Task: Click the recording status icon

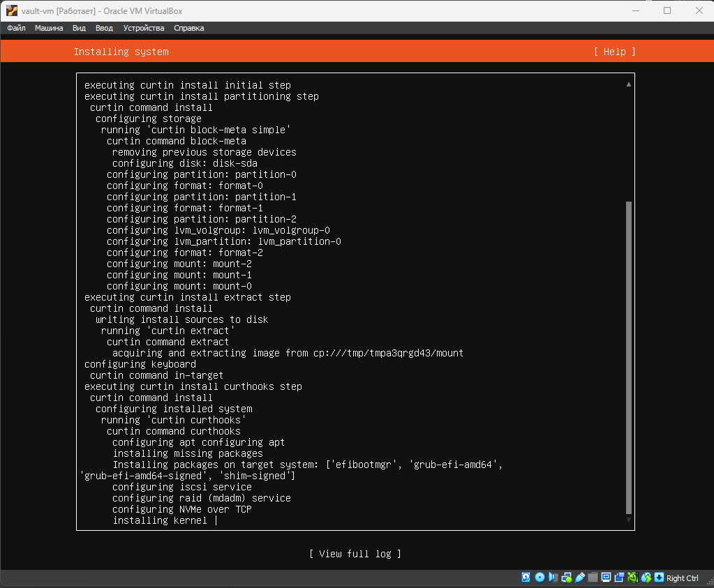Action: coord(619,578)
